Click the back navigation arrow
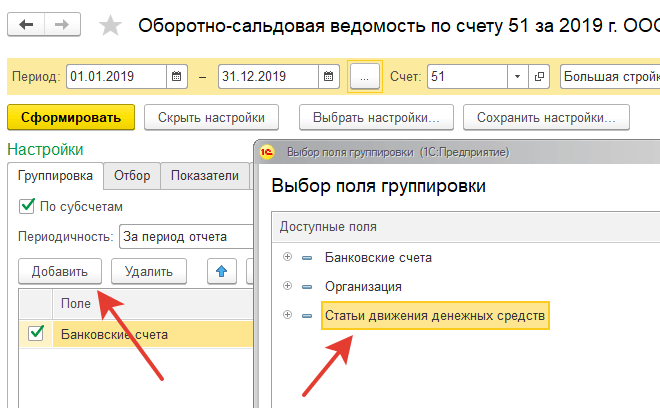 (x=26, y=24)
